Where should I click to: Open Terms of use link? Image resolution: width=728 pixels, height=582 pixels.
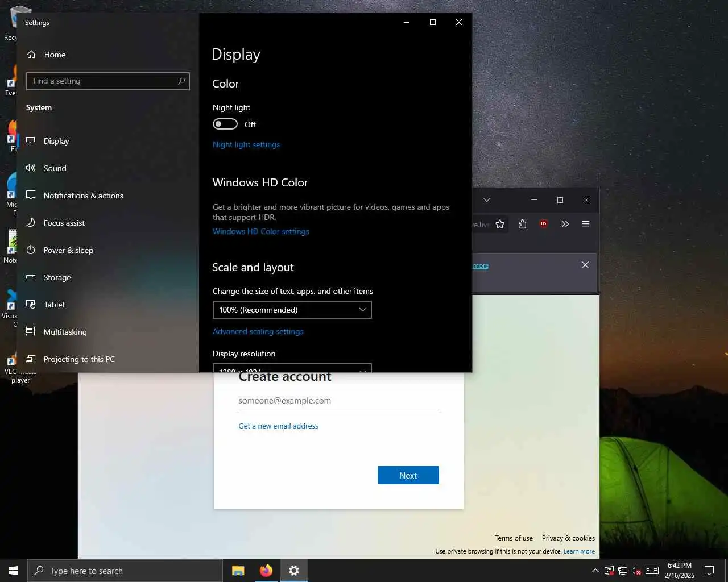pyautogui.click(x=514, y=538)
